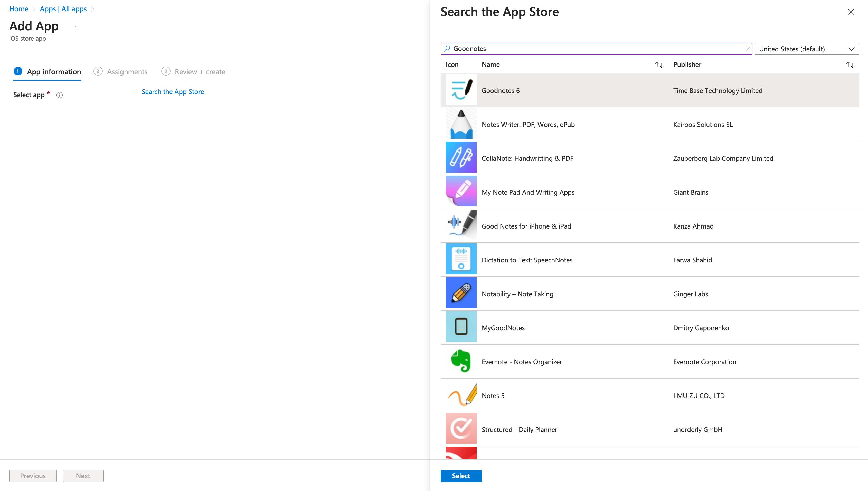
Task: Click the CollaNote app icon
Action: point(461,157)
